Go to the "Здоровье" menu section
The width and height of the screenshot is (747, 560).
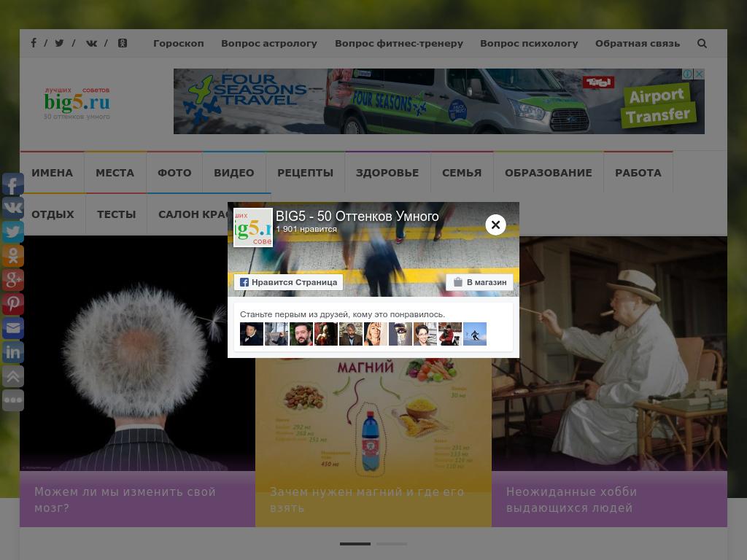[387, 173]
